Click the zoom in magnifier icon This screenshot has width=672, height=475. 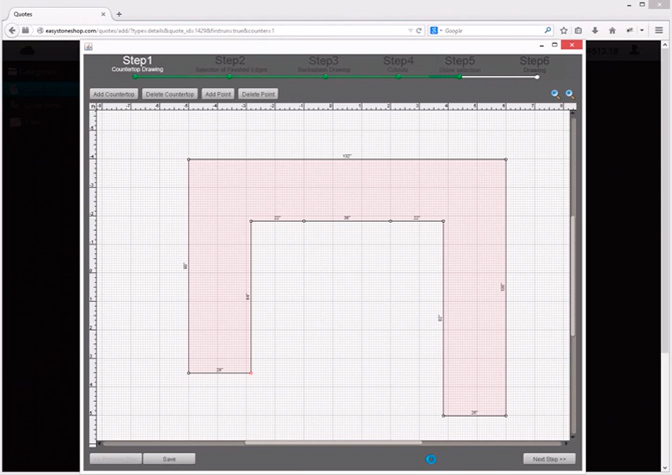(x=556, y=94)
